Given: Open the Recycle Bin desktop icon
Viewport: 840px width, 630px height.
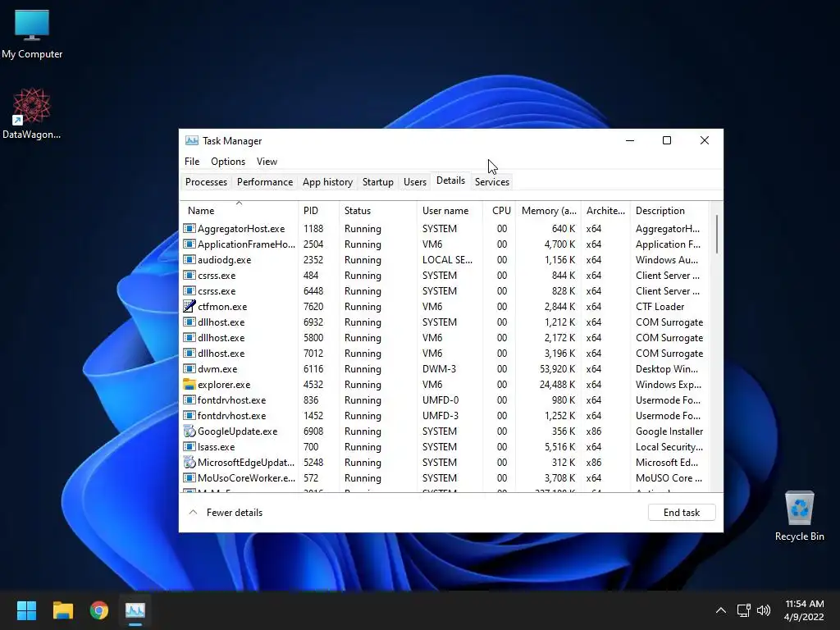Looking at the screenshot, I should tap(799, 516).
